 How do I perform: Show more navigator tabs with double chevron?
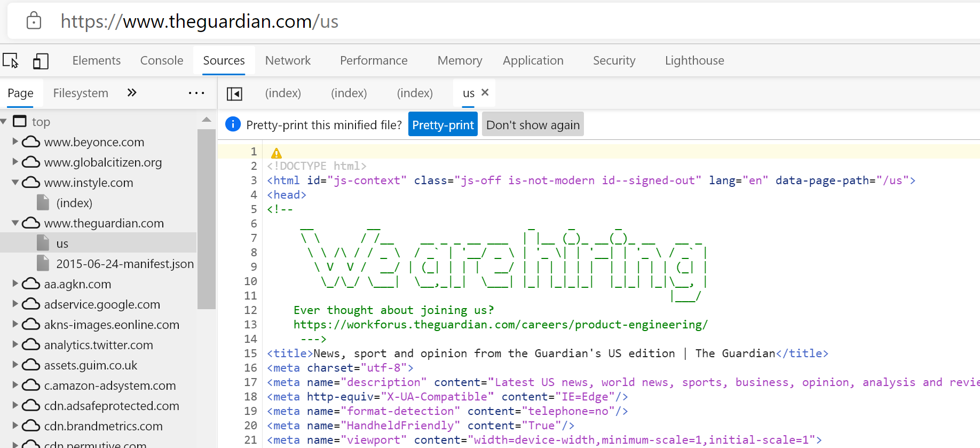coord(132,93)
